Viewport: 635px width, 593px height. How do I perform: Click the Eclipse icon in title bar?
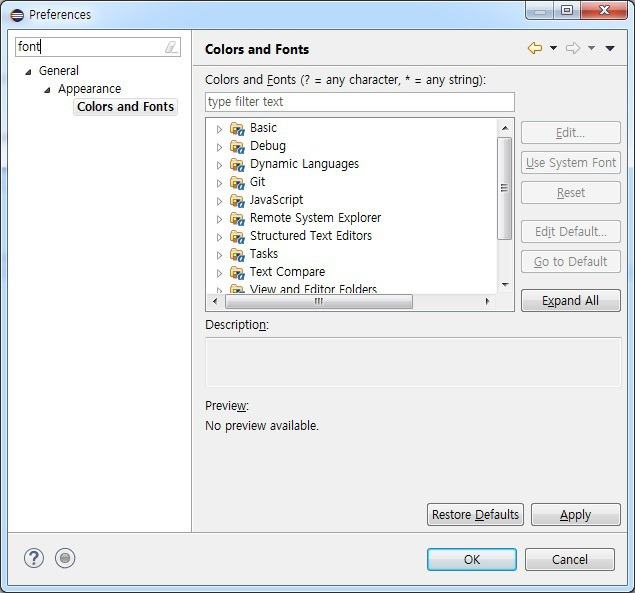17,15
